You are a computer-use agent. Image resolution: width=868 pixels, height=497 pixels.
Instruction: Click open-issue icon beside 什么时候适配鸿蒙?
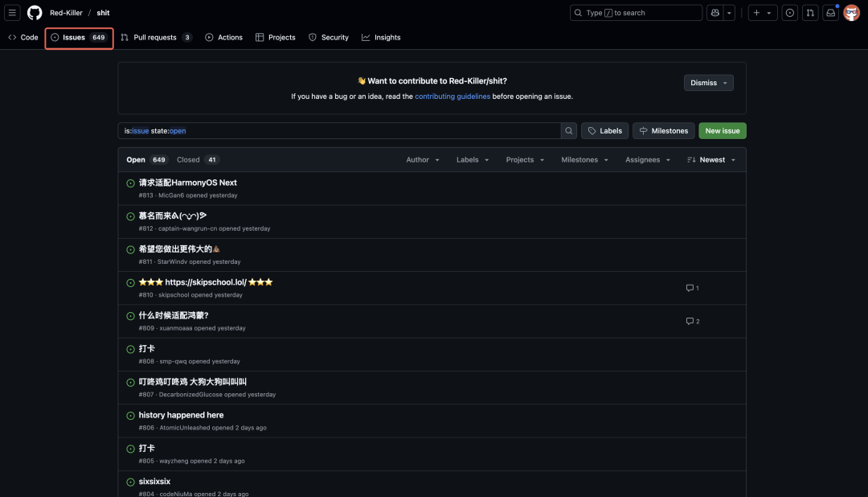(x=131, y=316)
